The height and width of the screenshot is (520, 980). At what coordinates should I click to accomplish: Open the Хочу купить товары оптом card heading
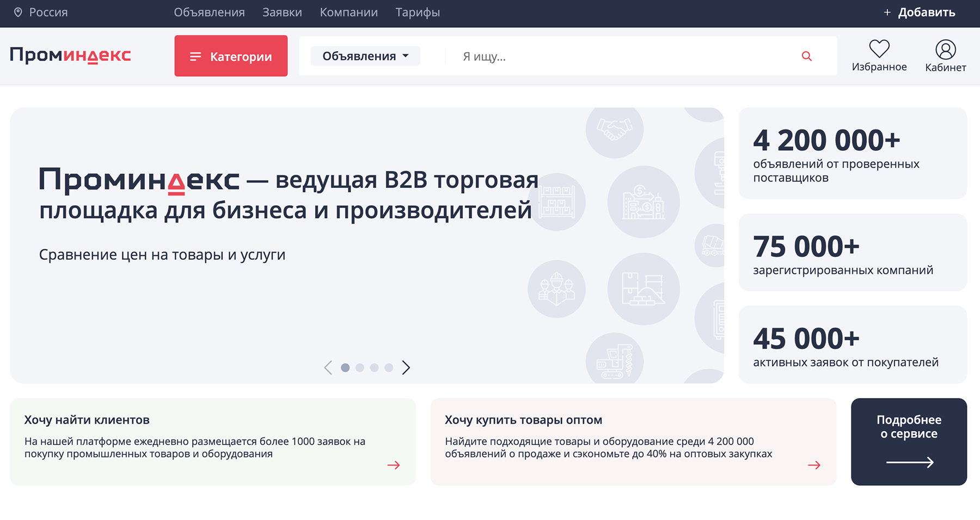pyautogui.click(x=524, y=420)
